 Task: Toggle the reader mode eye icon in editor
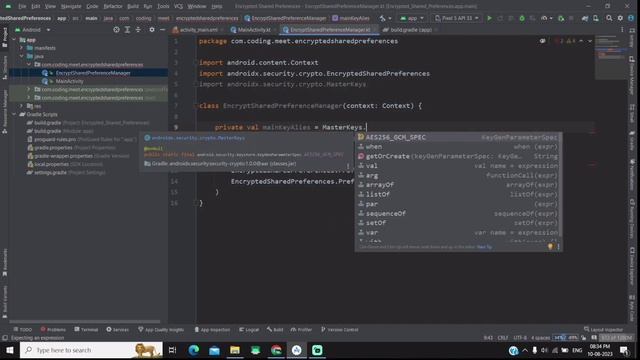[542, 41]
